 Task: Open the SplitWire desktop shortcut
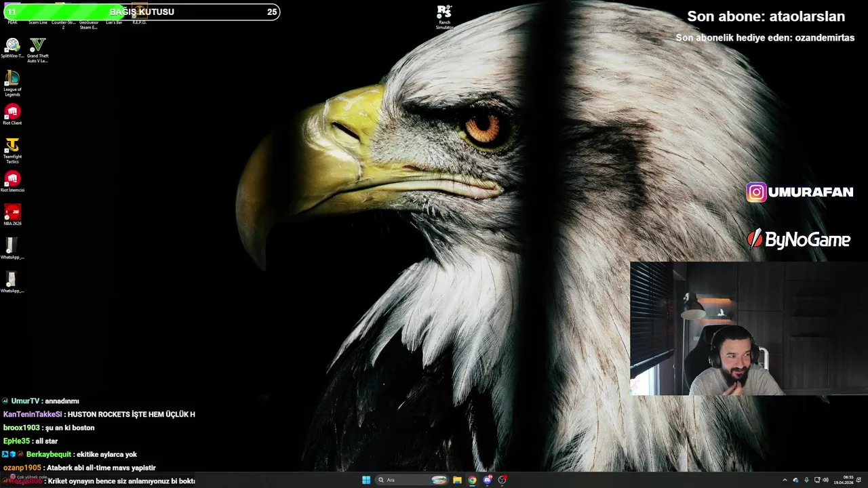pos(12,48)
